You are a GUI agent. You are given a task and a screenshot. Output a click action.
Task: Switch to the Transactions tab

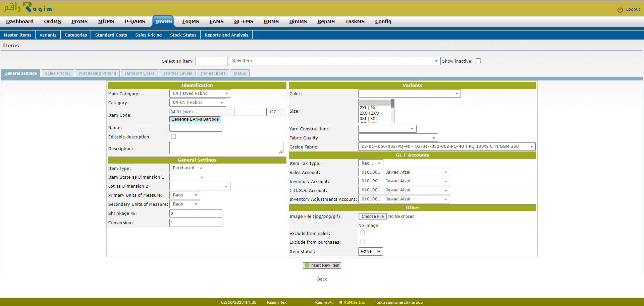pyautogui.click(x=213, y=73)
